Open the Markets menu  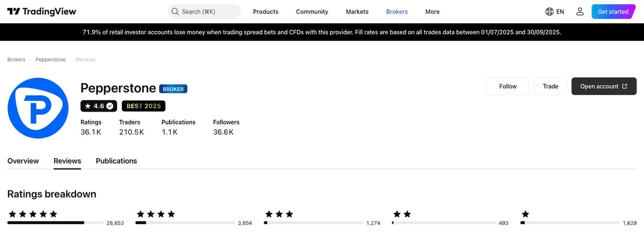point(357,11)
